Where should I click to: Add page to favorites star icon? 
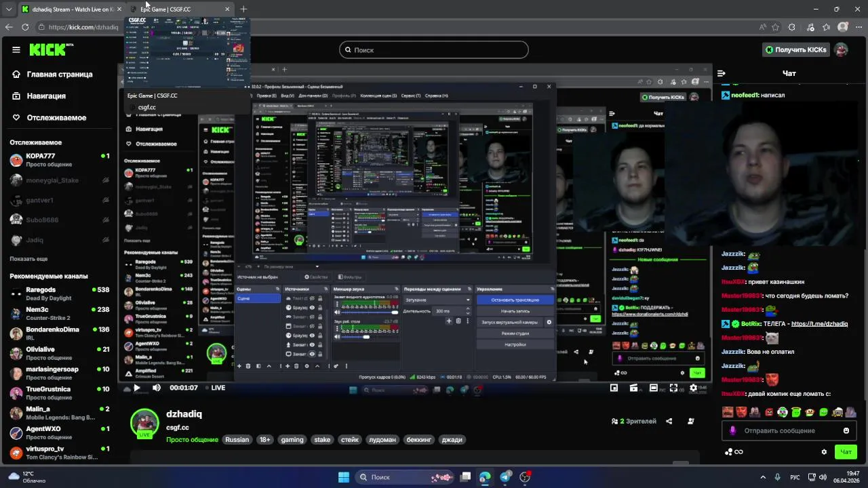pyautogui.click(x=775, y=27)
